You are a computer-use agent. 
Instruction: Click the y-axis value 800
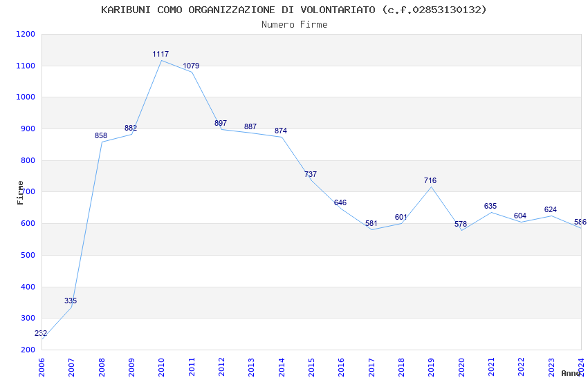point(28,160)
